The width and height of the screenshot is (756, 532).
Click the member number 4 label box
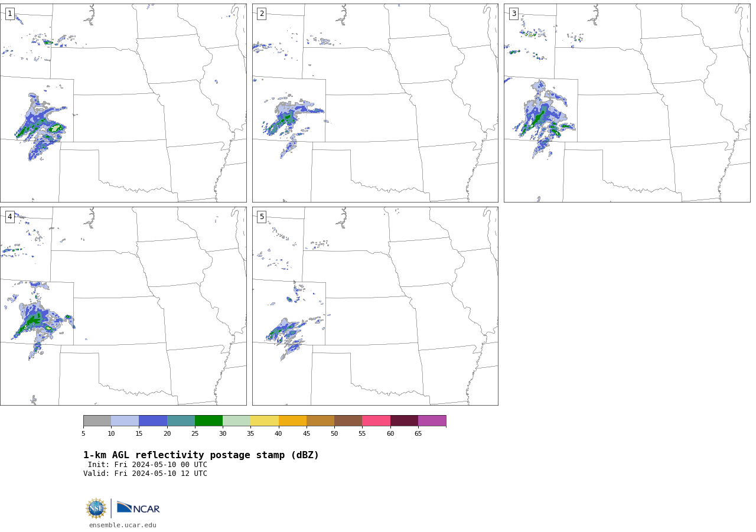tap(9, 217)
